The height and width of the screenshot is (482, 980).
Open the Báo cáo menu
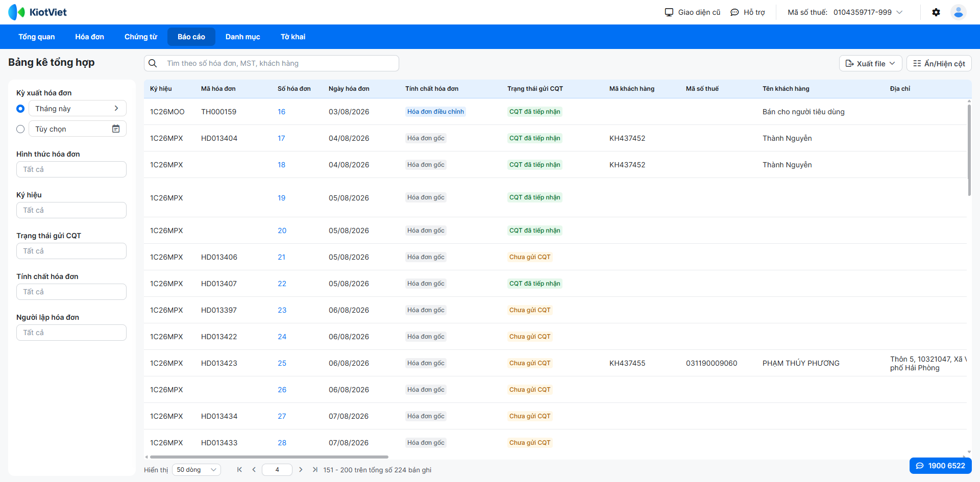[191, 37]
